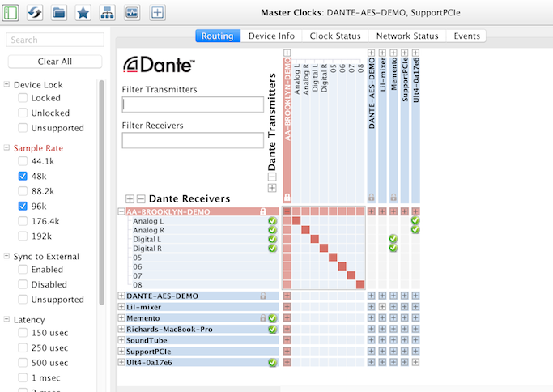The height and width of the screenshot is (392, 553).
Task: Click the monitor waveform toolbar icon
Action: point(132,12)
